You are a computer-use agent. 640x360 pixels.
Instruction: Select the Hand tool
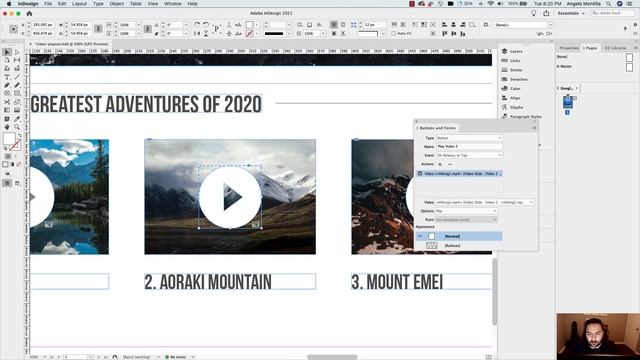click(7, 127)
